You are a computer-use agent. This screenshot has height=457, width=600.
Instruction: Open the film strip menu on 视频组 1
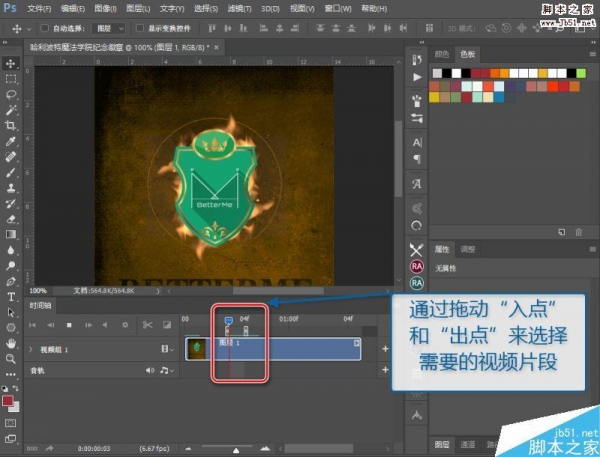tap(166, 349)
